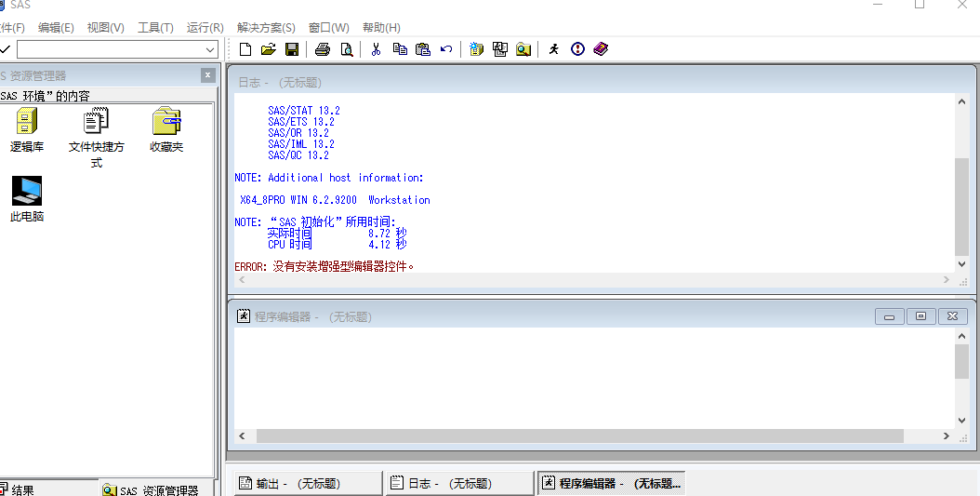Open the 编辑(E) menu

click(56, 28)
